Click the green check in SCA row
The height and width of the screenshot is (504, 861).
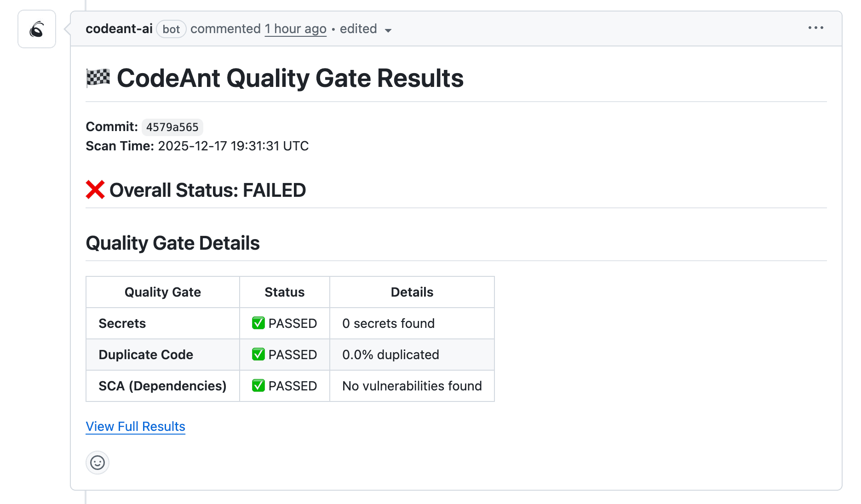(x=258, y=385)
